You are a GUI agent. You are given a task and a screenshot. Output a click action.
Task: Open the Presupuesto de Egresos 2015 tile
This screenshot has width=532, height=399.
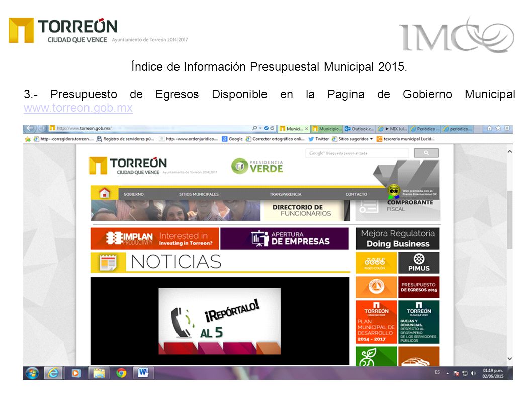coord(419,287)
